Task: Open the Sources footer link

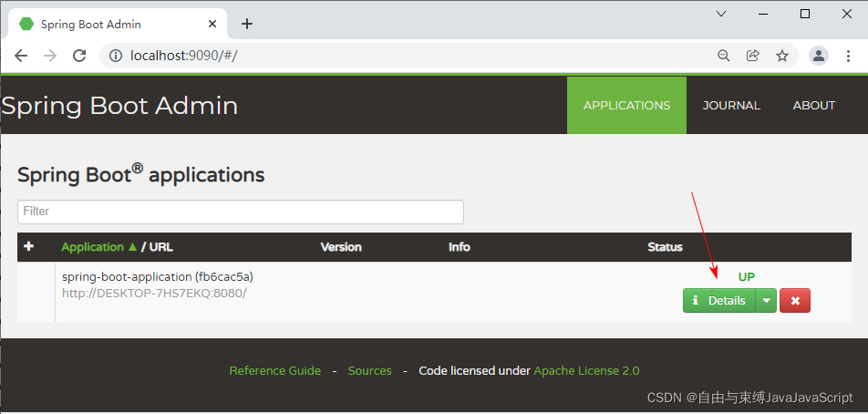Action: pyautogui.click(x=370, y=371)
